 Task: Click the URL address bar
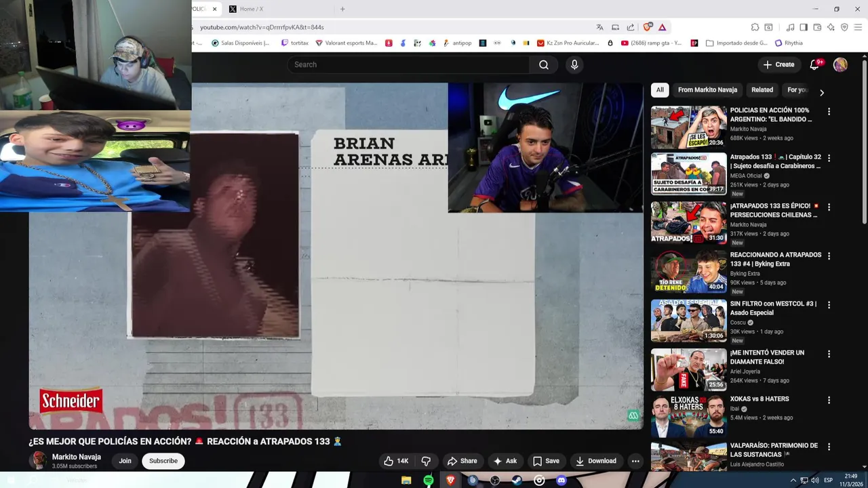coord(393,27)
